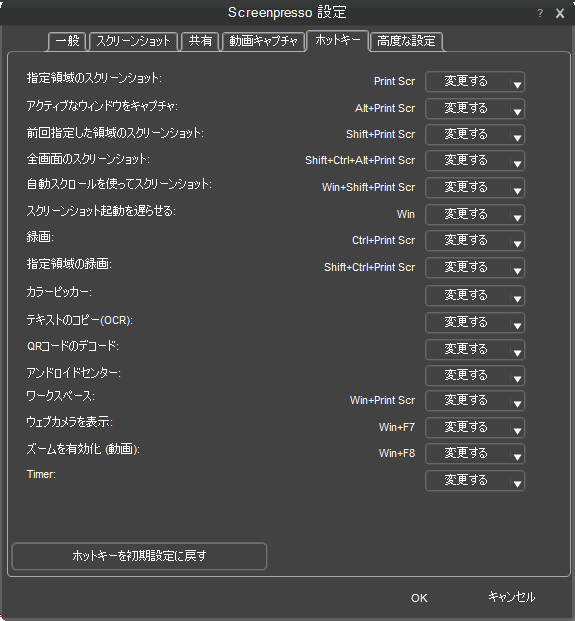The width and height of the screenshot is (575, 621).
Task: Expand dropdown arrow for ズームを有効化 (動画) hotkey
Action: point(517,457)
